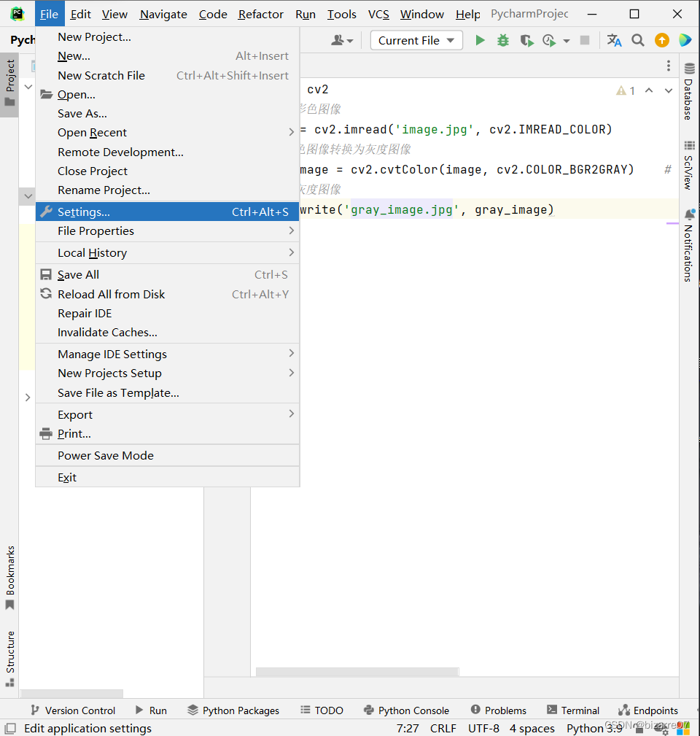The width and height of the screenshot is (700, 736).
Task: Click 'gray_image.jpg' string in the code
Action: 401,210
